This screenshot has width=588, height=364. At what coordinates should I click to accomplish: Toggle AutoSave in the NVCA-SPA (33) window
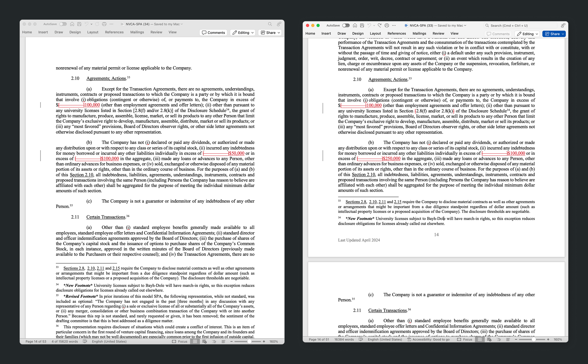tap(346, 26)
